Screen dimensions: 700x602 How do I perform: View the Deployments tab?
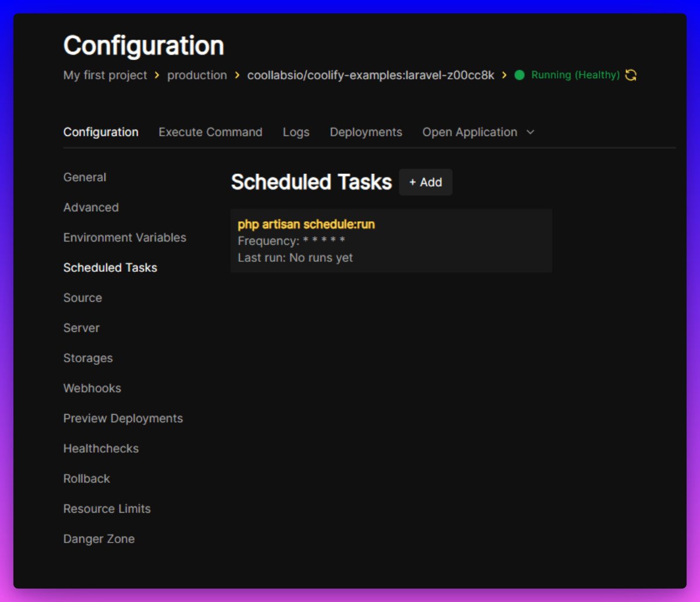point(366,132)
